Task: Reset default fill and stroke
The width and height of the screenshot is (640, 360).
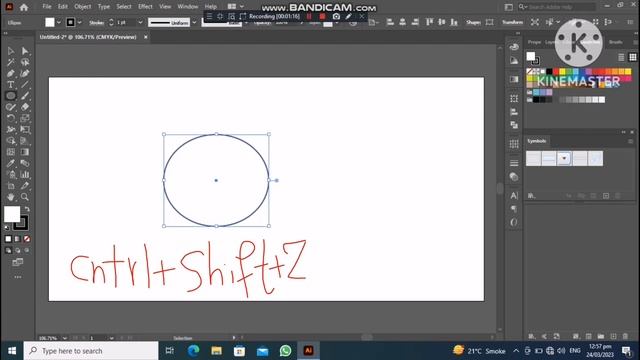Action: click(7, 228)
